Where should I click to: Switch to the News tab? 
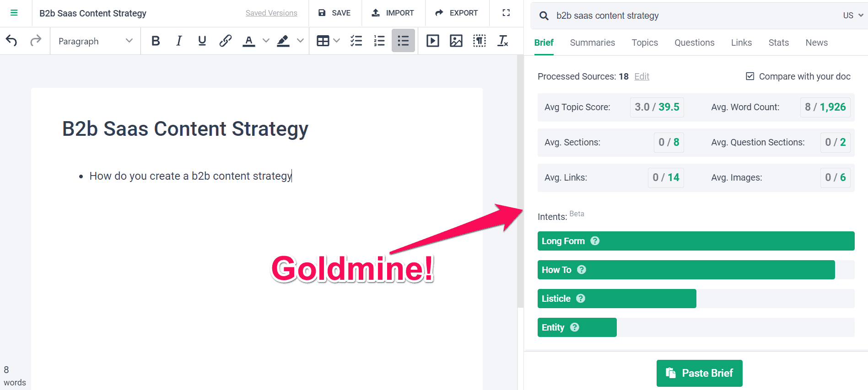817,43
